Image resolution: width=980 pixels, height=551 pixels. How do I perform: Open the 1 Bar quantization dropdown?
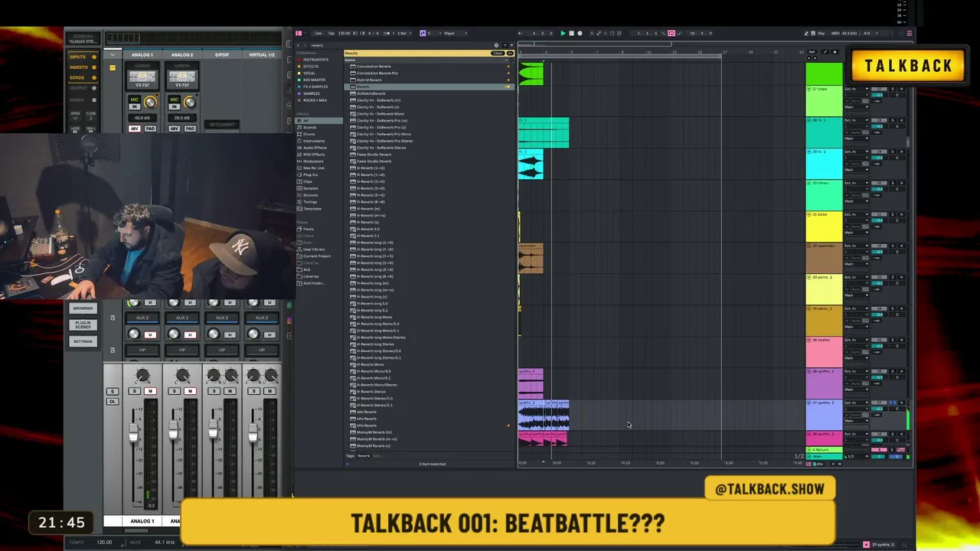(403, 34)
